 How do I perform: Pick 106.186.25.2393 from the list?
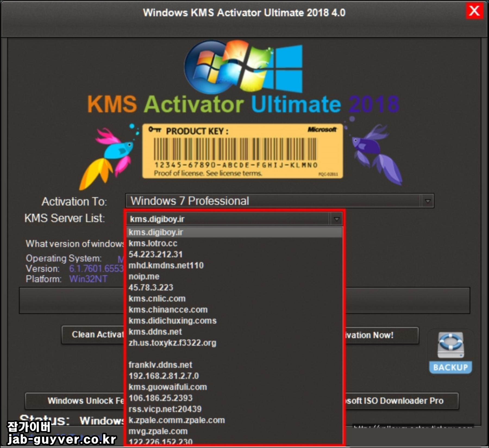pos(234,398)
